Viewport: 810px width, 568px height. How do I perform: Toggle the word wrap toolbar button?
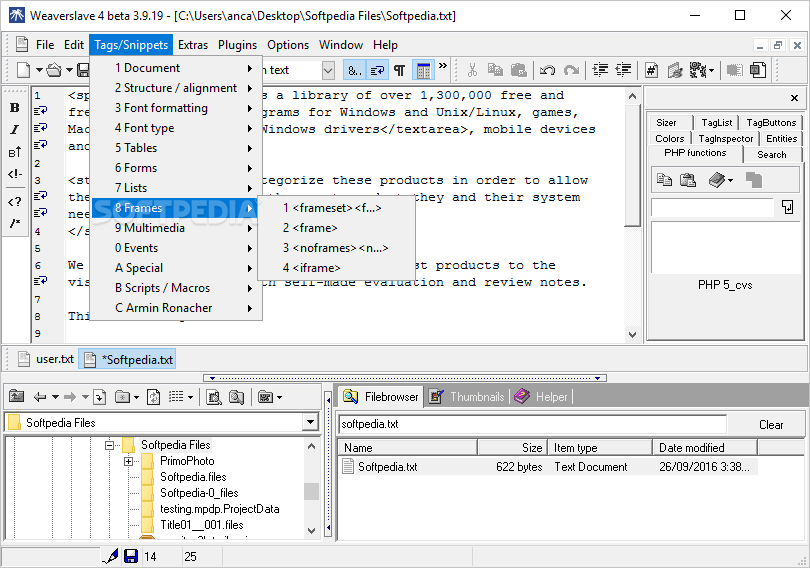(x=378, y=70)
